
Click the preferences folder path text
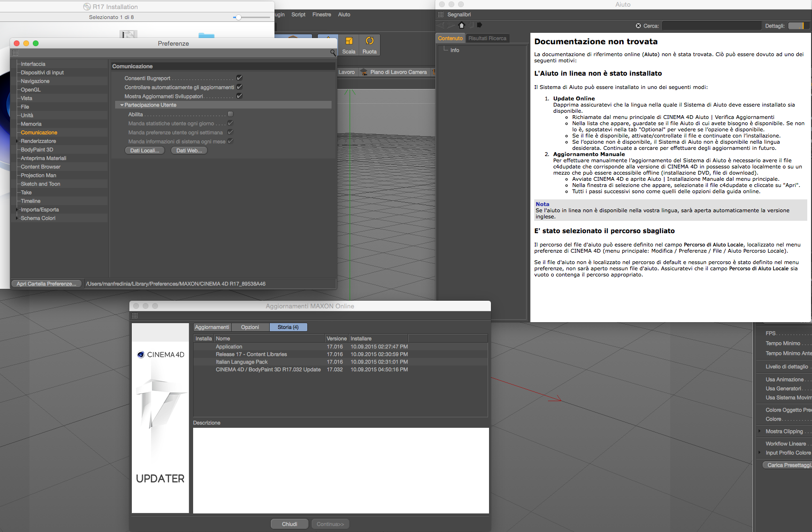click(x=176, y=284)
